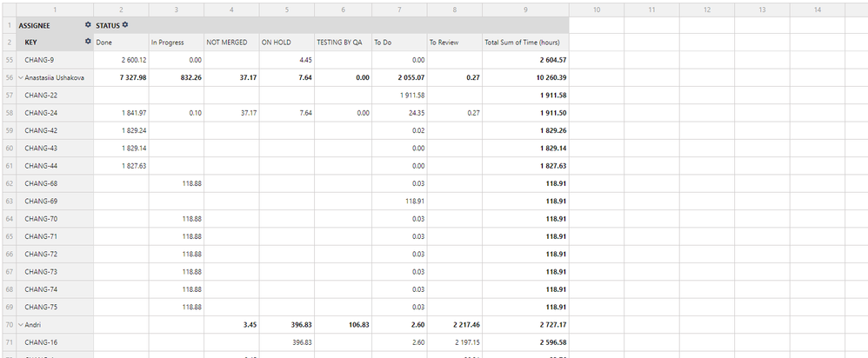
Task: Click CHANG-69 To Do value 118.91
Action: (415, 202)
